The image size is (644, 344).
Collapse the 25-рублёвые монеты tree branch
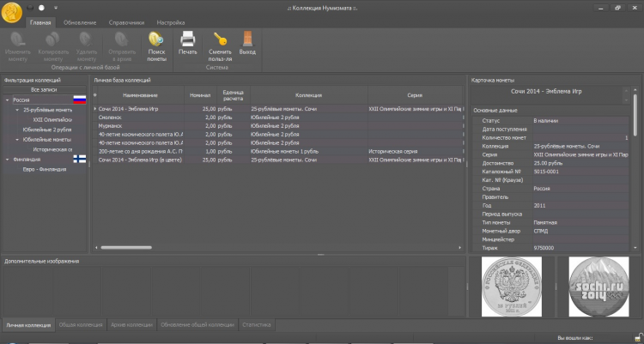click(17, 111)
